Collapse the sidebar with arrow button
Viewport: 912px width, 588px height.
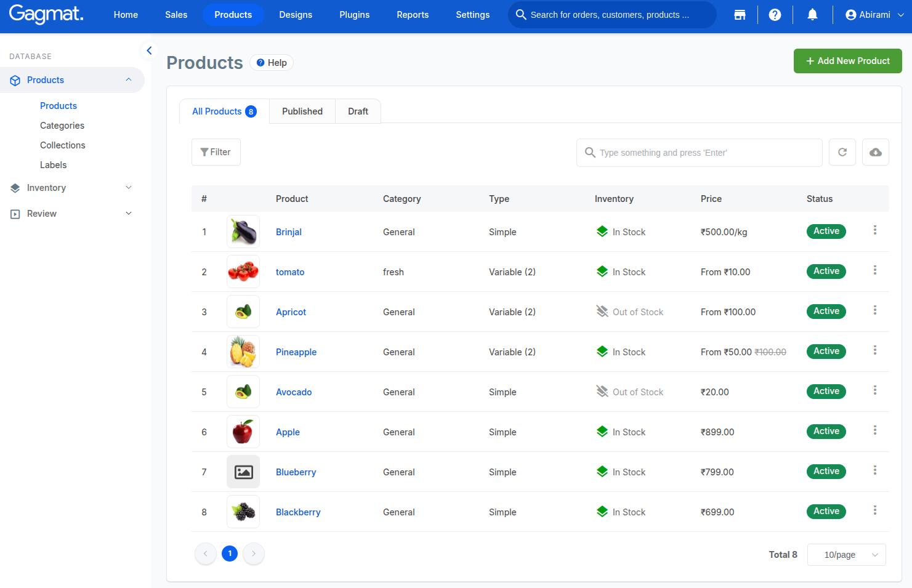[149, 50]
